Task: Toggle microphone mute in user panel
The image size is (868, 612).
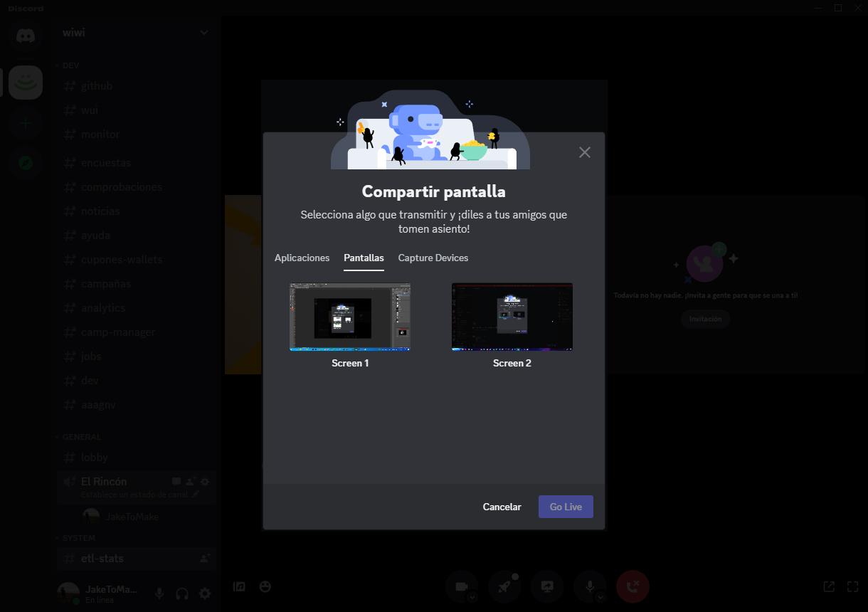Action: [x=159, y=593]
